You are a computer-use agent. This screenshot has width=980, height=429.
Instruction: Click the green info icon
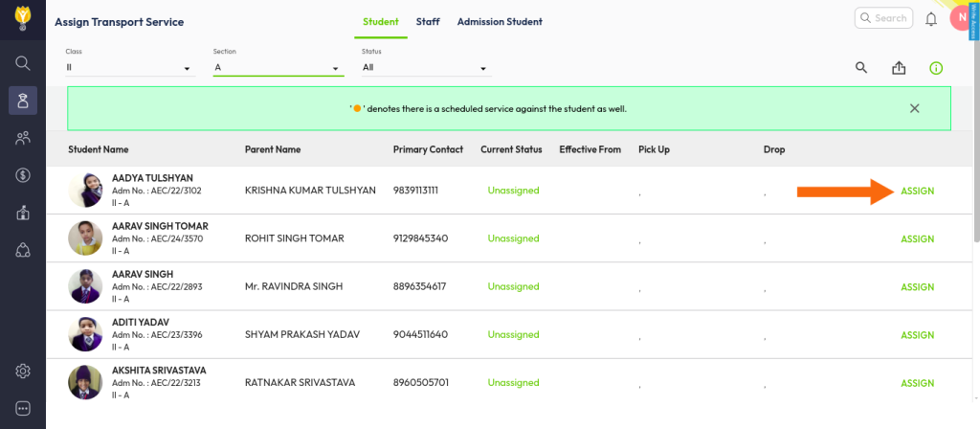(936, 68)
